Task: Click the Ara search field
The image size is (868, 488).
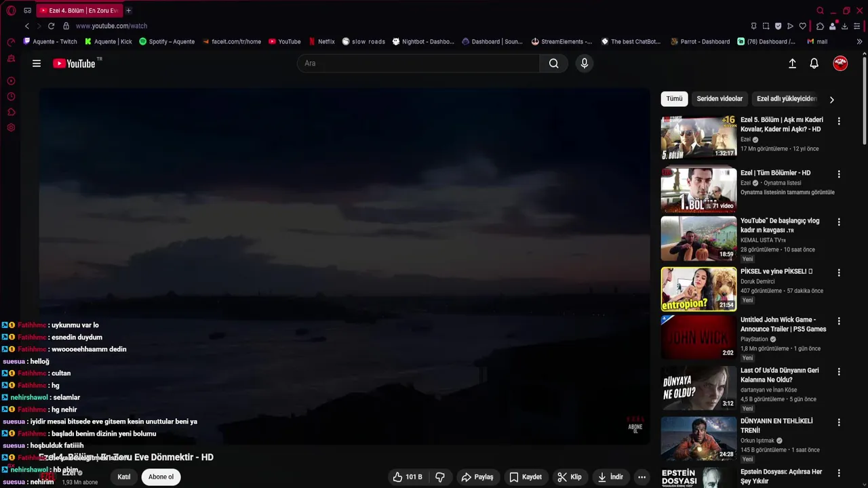Action: tap(418, 63)
